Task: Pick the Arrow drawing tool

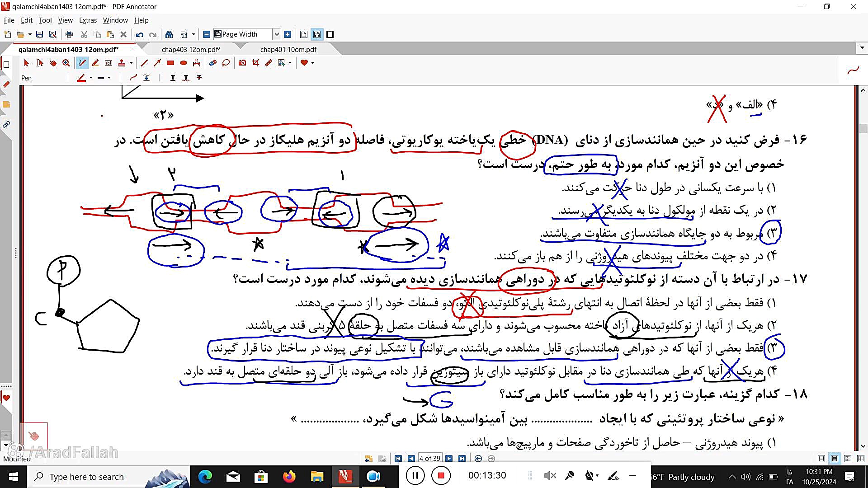Action: coord(157,63)
